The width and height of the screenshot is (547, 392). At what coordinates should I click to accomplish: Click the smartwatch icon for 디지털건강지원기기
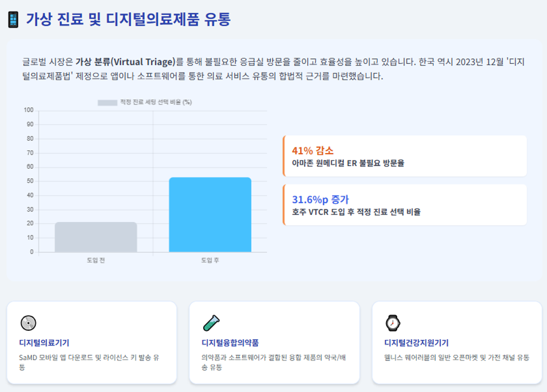tap(393, 323)
